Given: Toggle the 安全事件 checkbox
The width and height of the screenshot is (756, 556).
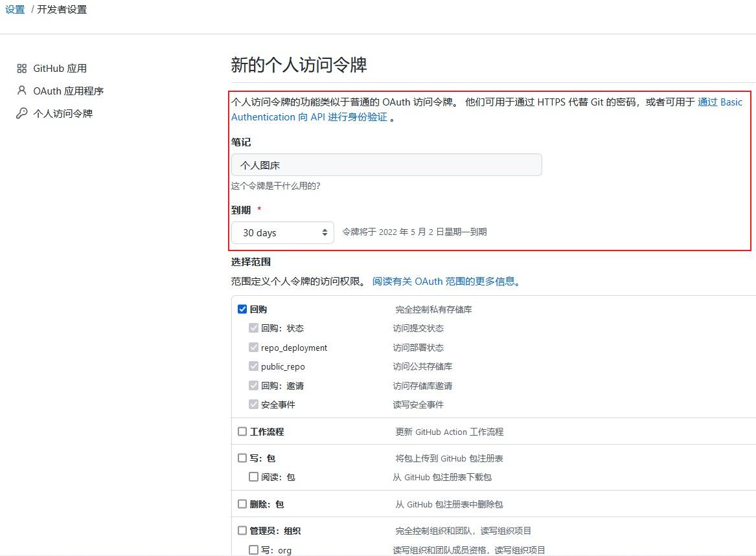Looking at the screenshot, I should [253, 405].
